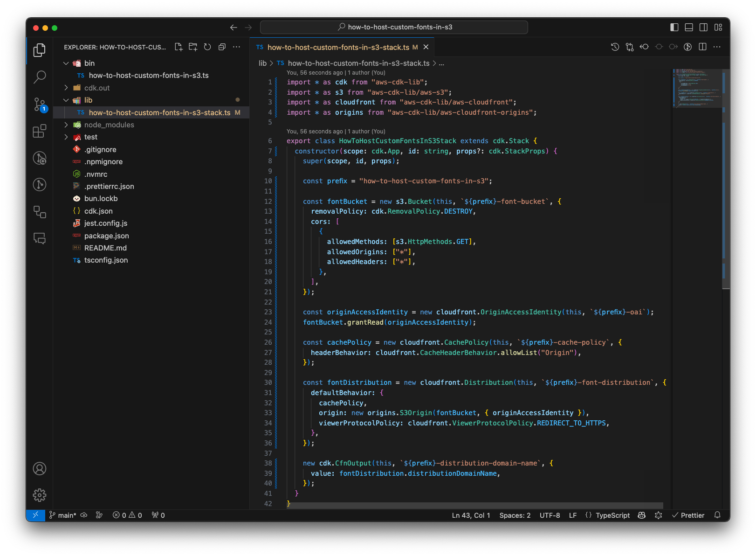Open the Explorer view in activity bar
756x556 pixels.
point(40,50)
